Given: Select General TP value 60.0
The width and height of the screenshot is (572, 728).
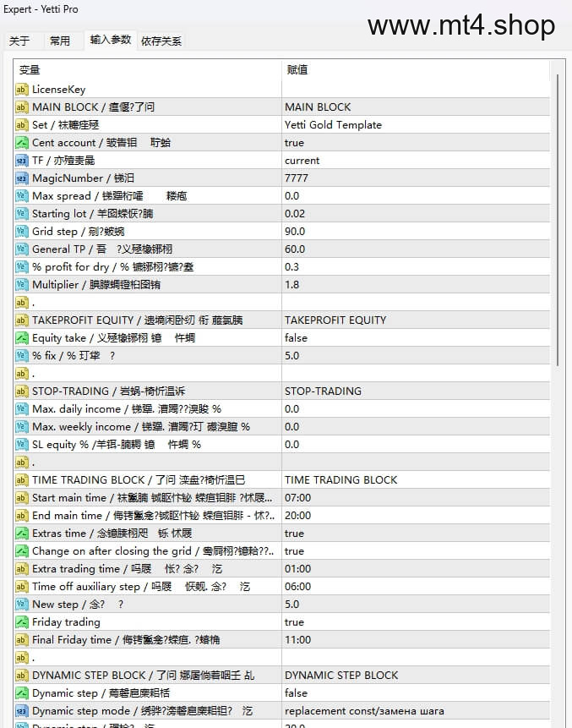Looking at the screenshot, I should pyautogui.click(x=415, y=249).
